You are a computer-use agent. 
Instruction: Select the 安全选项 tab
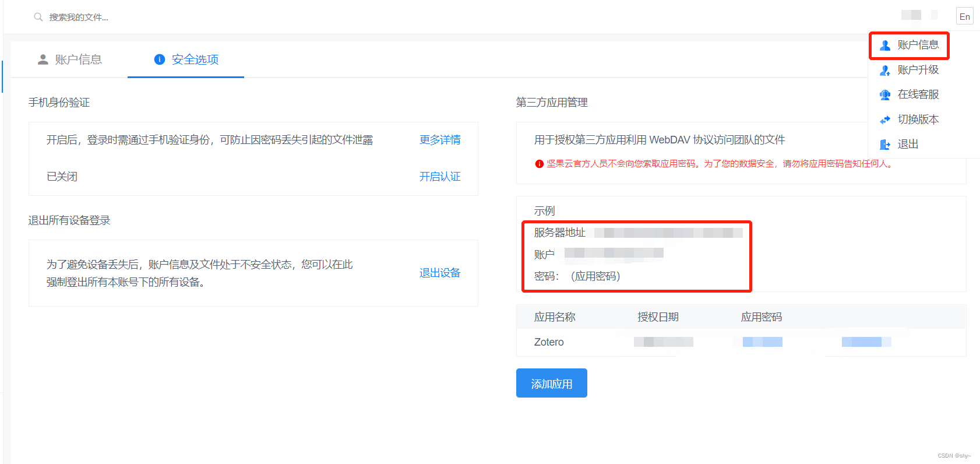pyautogui.click(x=186, y=59)
